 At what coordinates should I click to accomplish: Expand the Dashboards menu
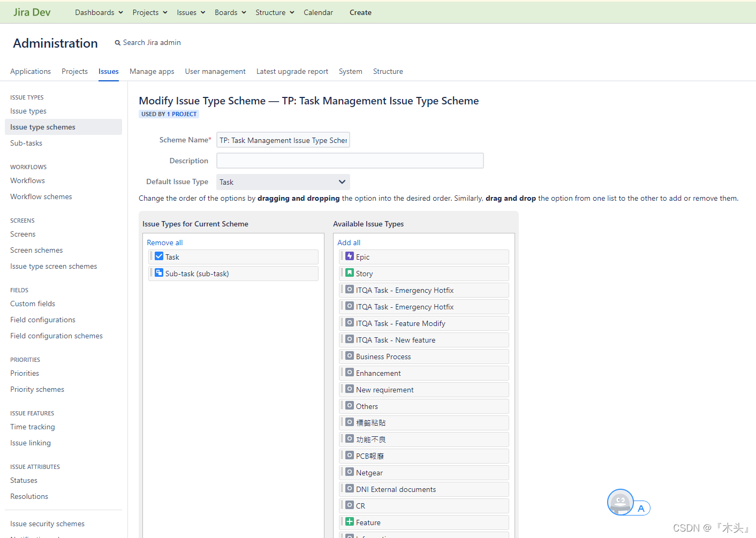point(99,12)
